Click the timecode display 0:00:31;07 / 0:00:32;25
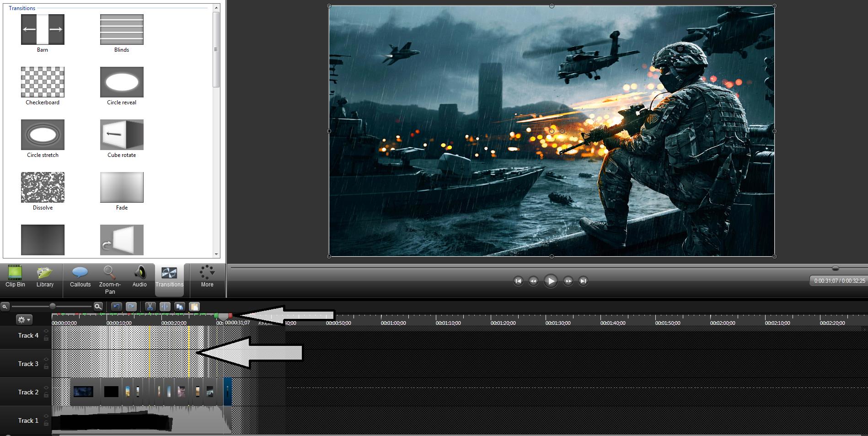Viewport: 868px width, 436px height. pos(840,281)
